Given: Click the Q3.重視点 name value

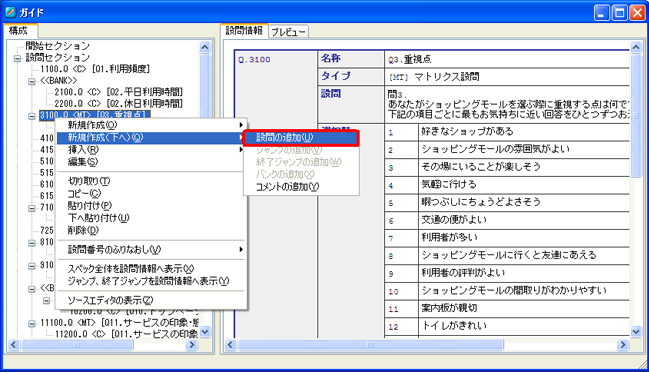Looking at the screenshot, I should [x=410, y=60].
